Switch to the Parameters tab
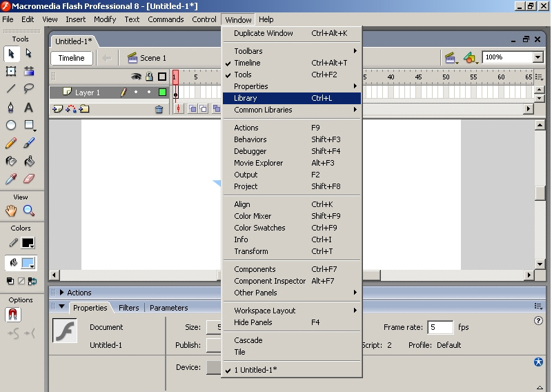Screen dimensions: 552x392 coord(168,308)
